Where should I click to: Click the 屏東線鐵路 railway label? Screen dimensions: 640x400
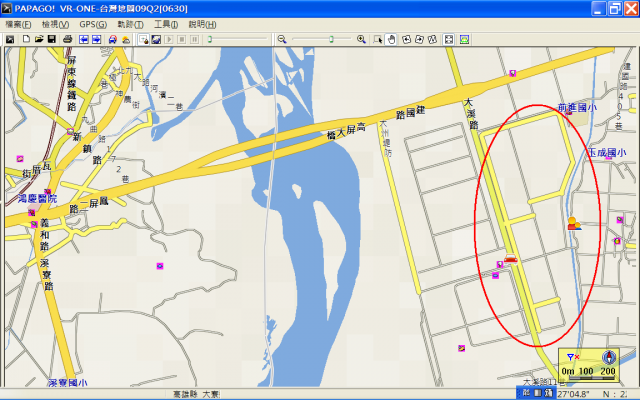pyautogui.click(x=71, y=84)
